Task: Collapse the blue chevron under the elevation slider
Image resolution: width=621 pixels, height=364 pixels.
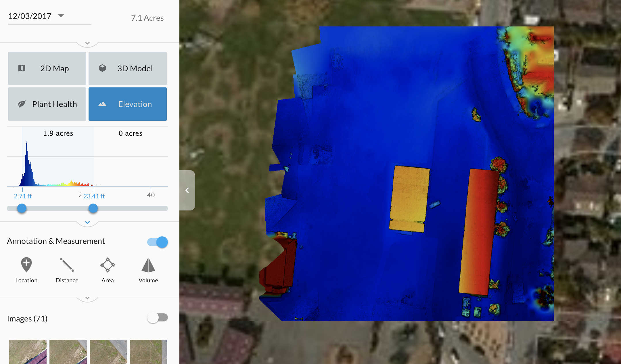Action: (x=87, y=223)
